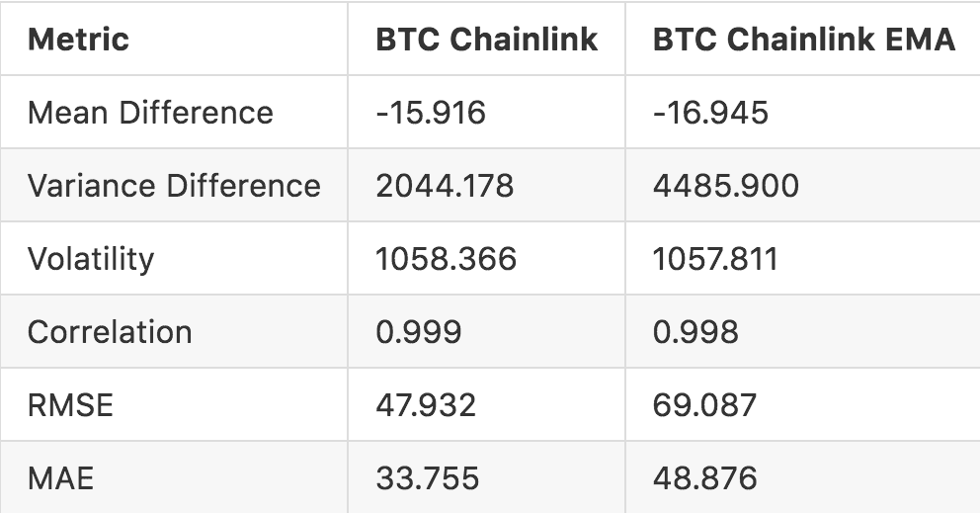Click the 0.999 correlation value

[418, 332]
